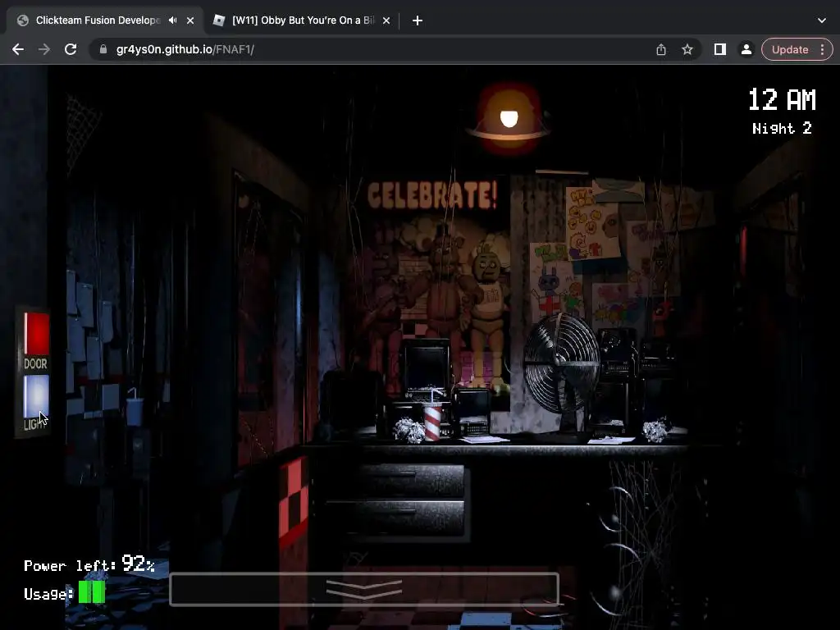Click the Update button
The width and height of the screenshot is (840, 630).
click(x=790, y=49)
